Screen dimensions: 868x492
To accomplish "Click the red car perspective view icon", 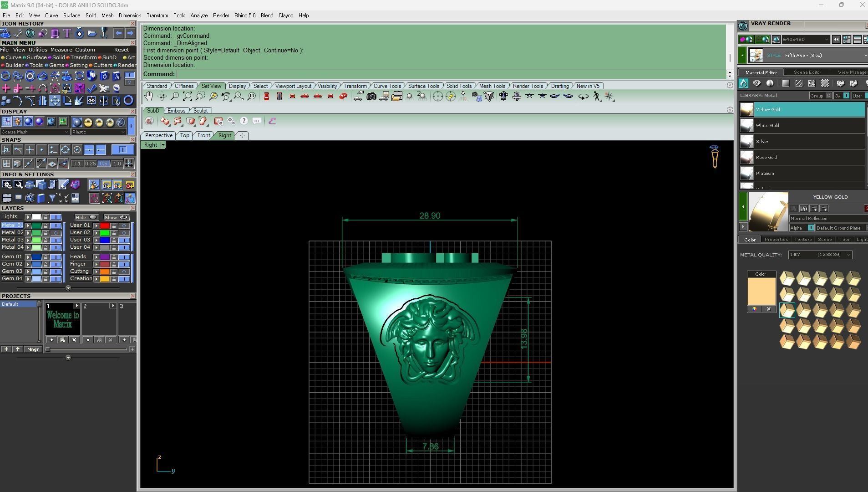I will point(343,97).
